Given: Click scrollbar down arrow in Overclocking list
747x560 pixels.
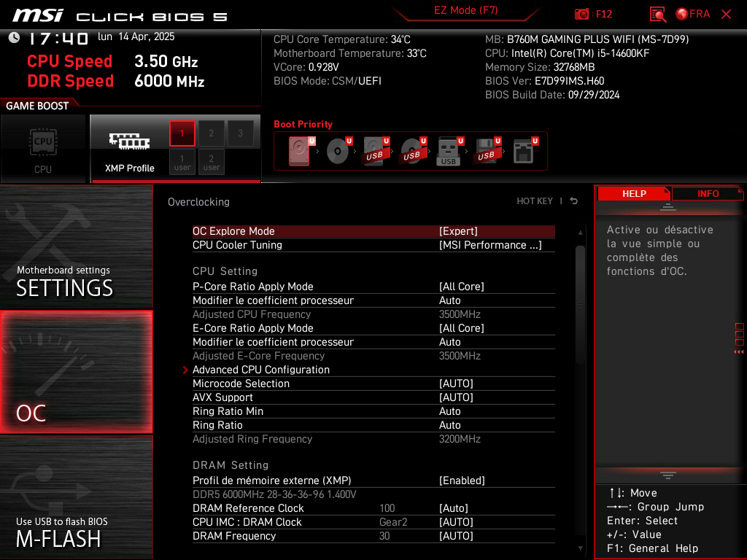Looking at the screenshot, I should click(580, 548).
